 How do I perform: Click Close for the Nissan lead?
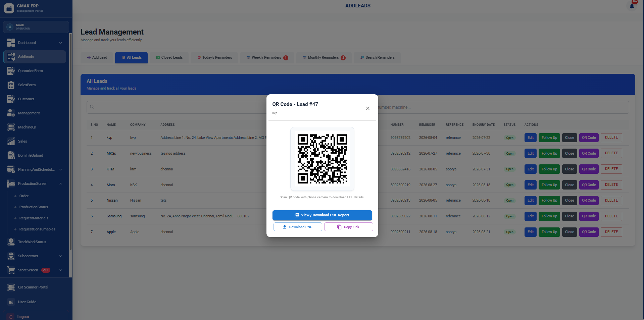569,201
